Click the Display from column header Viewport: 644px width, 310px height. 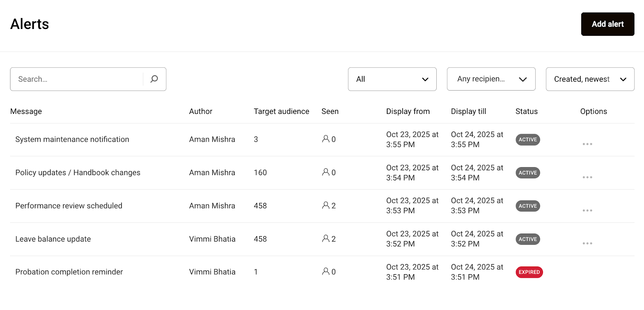click(408, 112)
